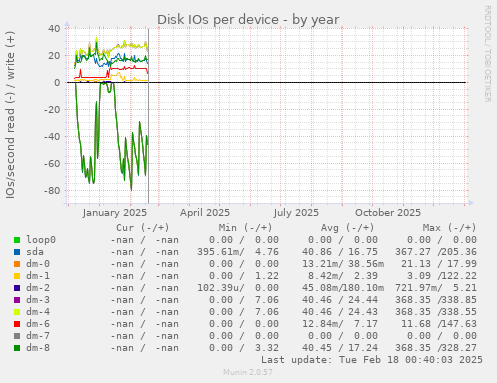Click the 'Avg (-/+)' column header

click(347, 228)
